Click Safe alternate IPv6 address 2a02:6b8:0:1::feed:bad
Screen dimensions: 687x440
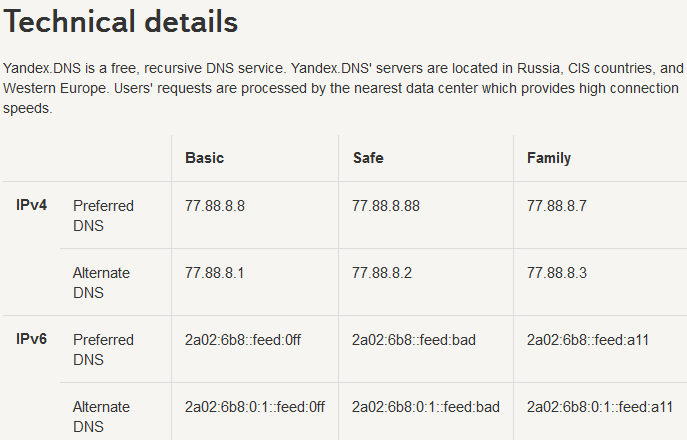(426, 407)
